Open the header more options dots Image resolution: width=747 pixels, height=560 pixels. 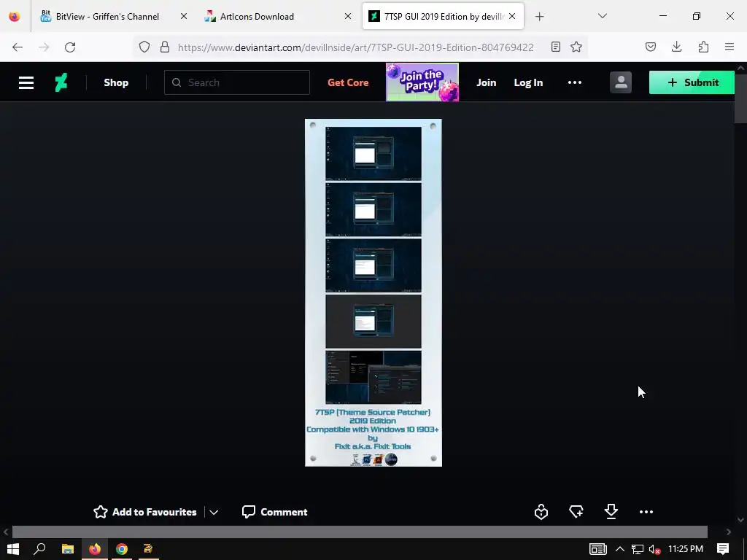[575, 82]
